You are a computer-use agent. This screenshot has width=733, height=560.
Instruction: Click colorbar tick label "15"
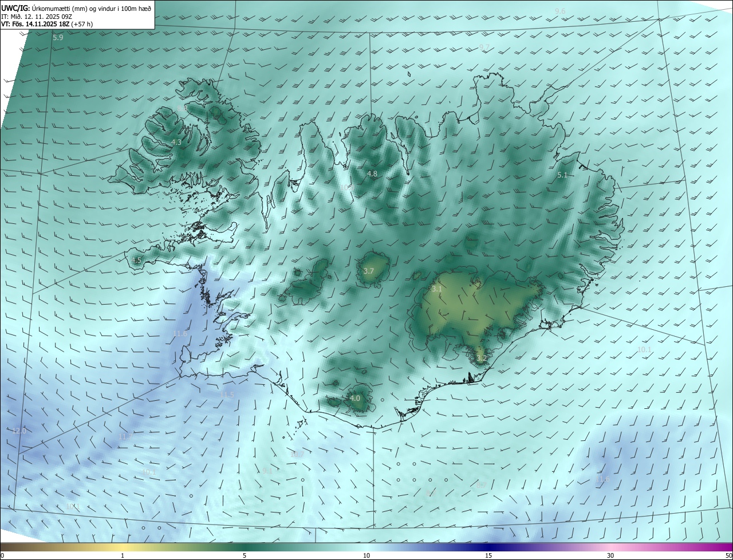coord(488,555)
